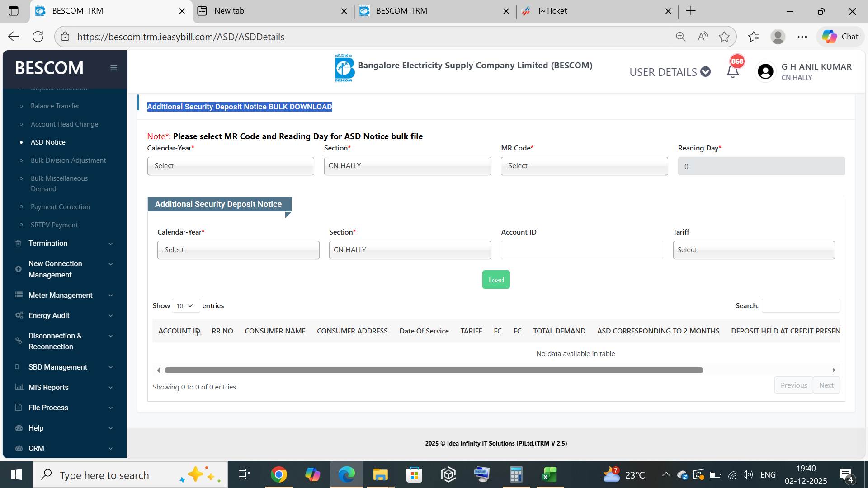Select Payment Correction in sidebar
The height and width of the screenshot is (488, 868).
coord(60,206)
